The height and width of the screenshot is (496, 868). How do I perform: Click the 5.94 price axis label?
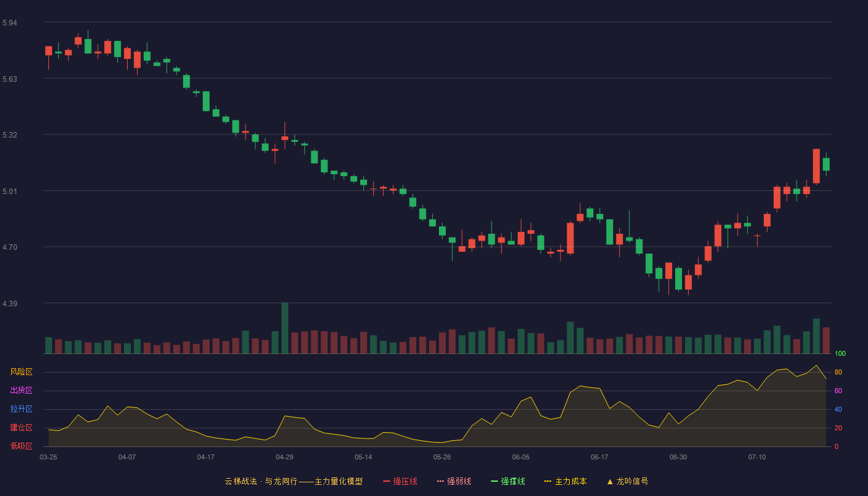(10, 23)
